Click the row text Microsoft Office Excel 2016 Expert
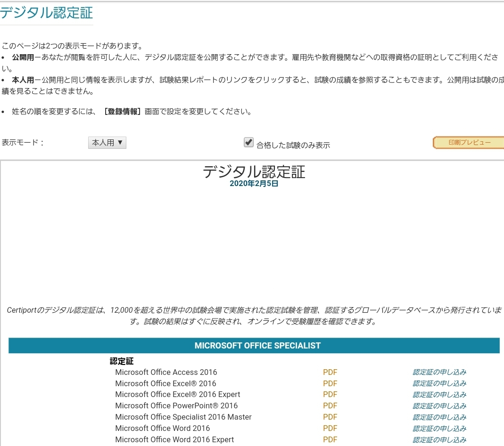This screenshot has width=504, height=446. click(177, 394)
